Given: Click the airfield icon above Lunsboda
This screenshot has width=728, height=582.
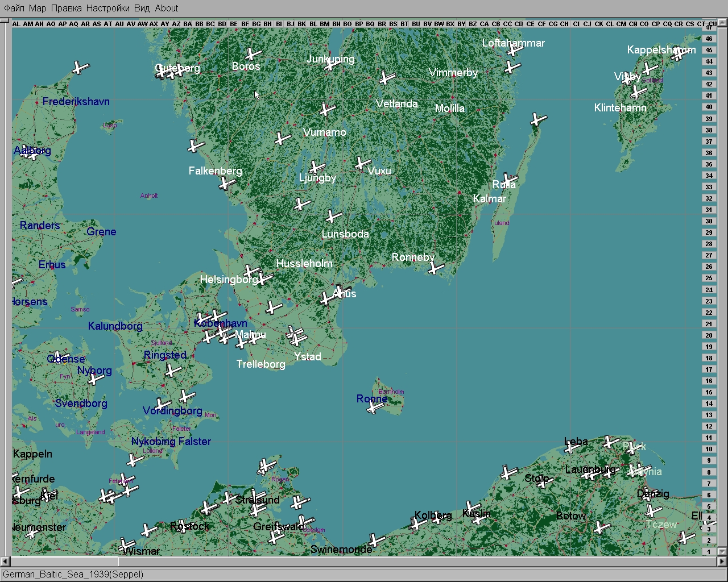Looking at the screenshot, I should 333,217.
